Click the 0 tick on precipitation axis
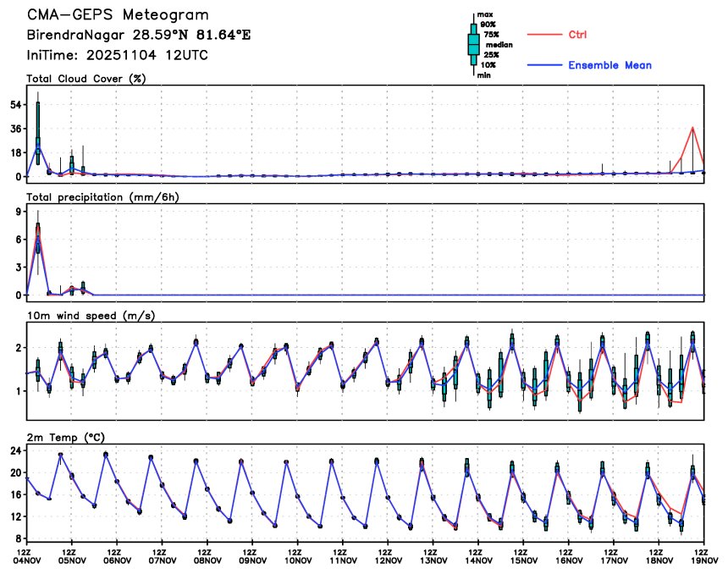 [19, 295]
